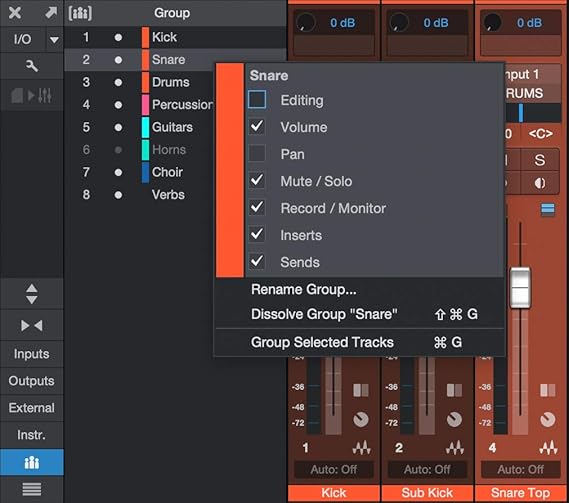Click the wrench settings icon
569x503 pixels.
[32, 66]
